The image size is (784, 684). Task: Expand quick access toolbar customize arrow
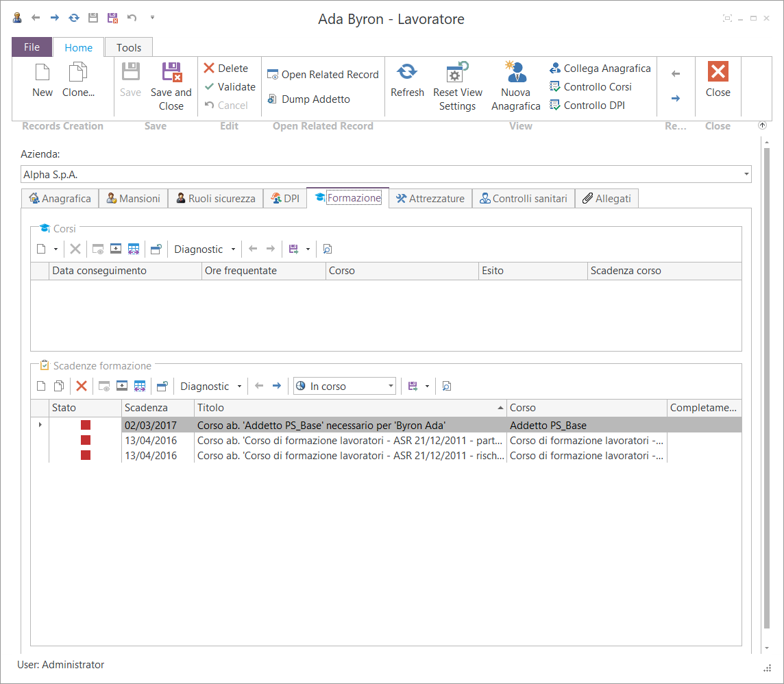pos(153,18)
